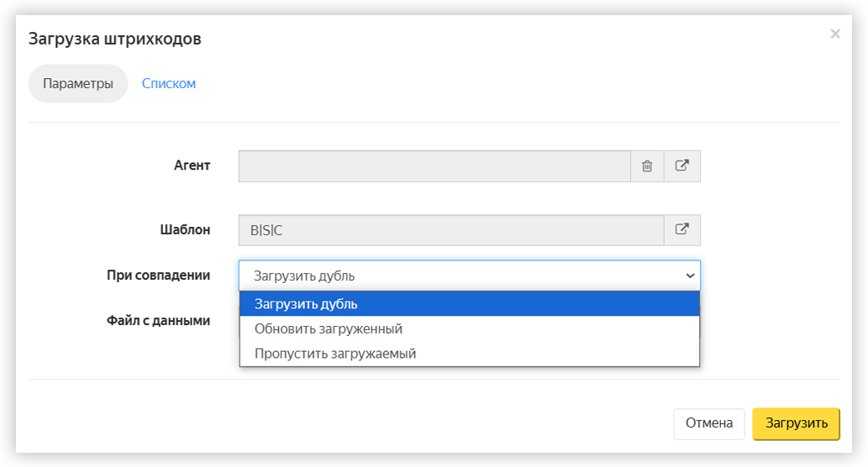This screenshot has width=868, height=467.
Task: Click the chevron arrow of При совпадении
Action: click(x=690, y=275)
